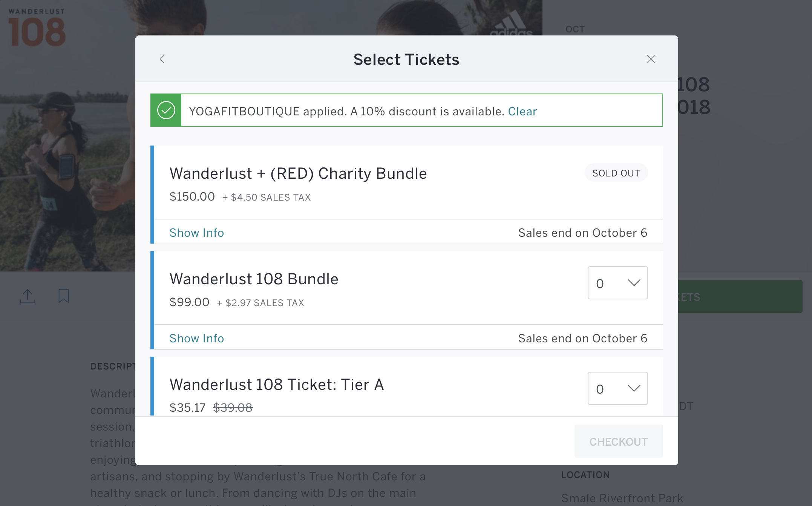Click the share icon below event image
Viewport: 812px width, 506px height.
coord(28,296)
